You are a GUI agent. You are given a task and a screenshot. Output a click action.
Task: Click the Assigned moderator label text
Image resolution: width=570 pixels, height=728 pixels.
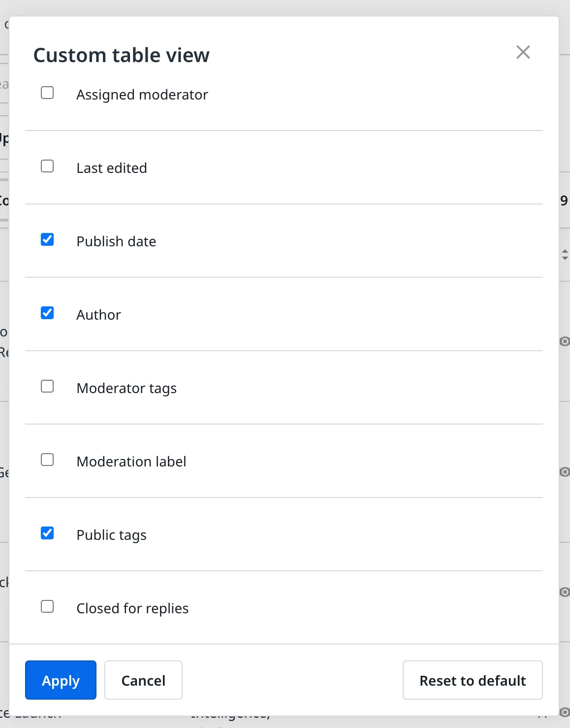142,95
